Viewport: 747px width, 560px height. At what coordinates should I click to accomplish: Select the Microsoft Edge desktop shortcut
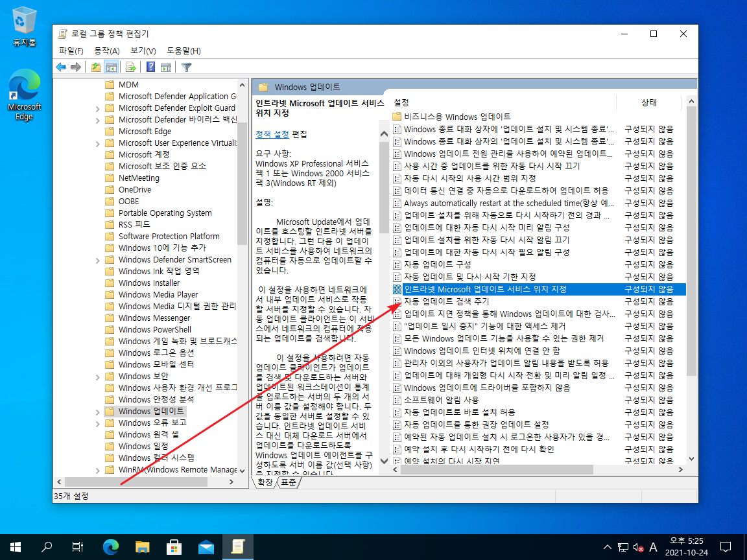pyautogui.click(x=24, y=95)
